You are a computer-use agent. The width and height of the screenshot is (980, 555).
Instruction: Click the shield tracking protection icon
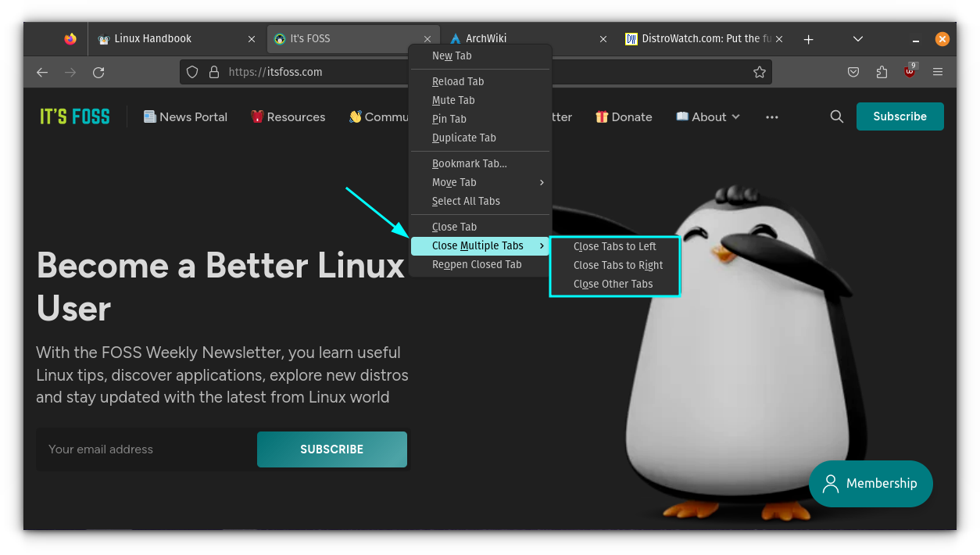(x=192, y=71)
